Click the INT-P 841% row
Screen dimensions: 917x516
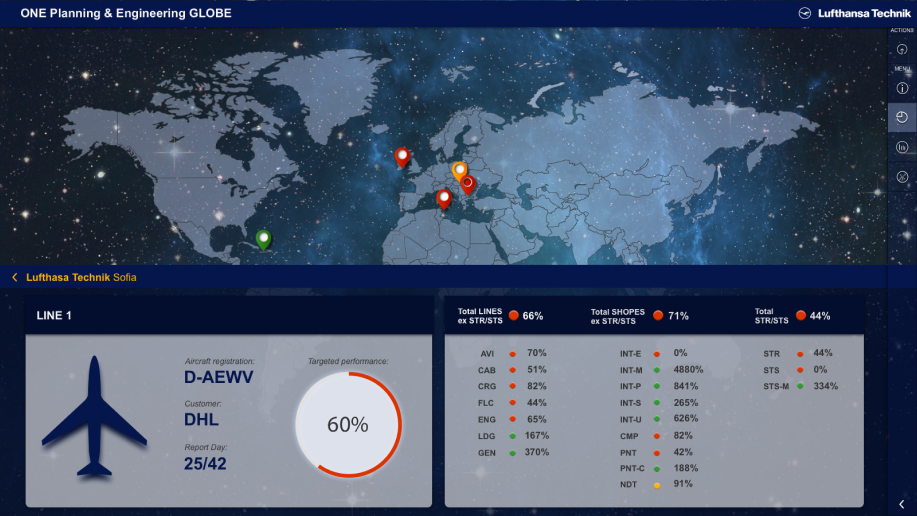pyautogui.click(x=659, y=386)
